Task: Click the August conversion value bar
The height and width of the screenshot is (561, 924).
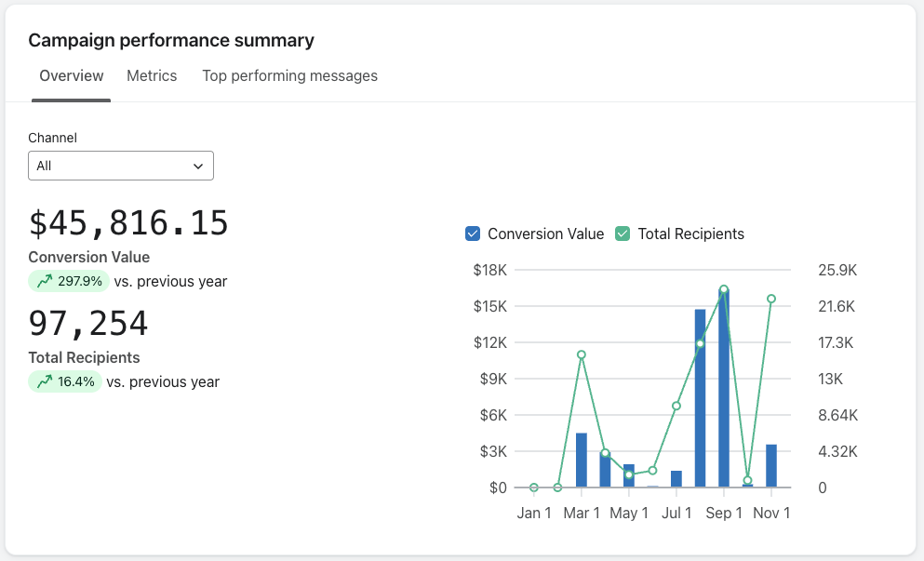Action: [x=700, y=400]
